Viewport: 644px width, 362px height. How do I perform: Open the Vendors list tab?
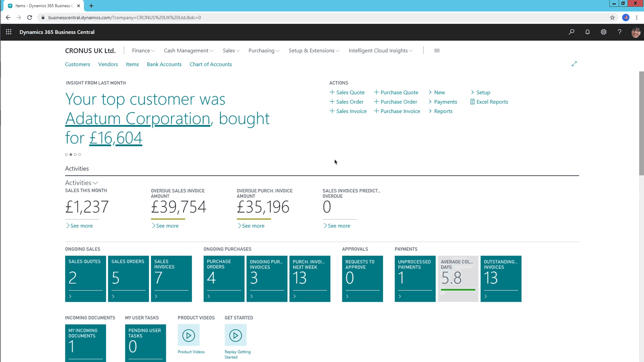coord(108,64)
